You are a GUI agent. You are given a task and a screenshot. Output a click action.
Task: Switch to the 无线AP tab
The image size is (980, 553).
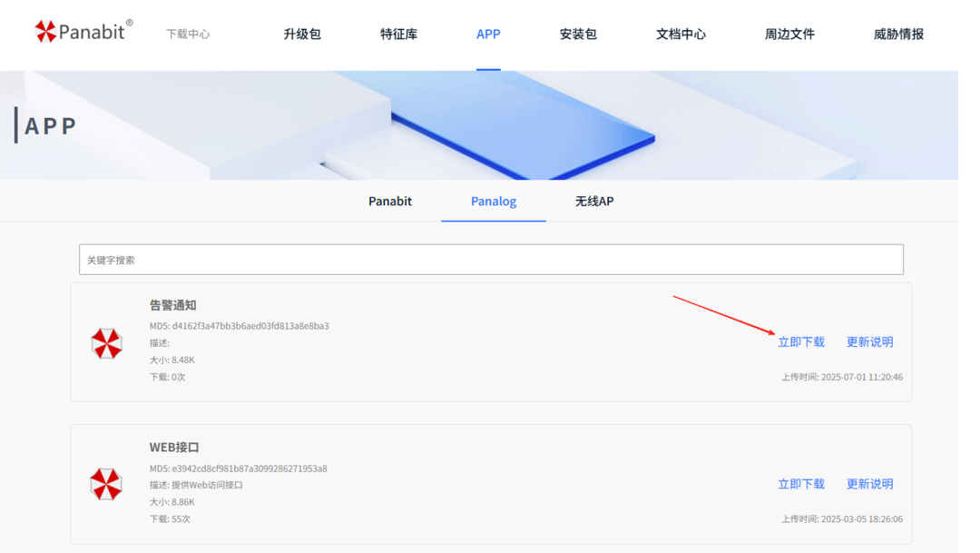tap(594, 201)
